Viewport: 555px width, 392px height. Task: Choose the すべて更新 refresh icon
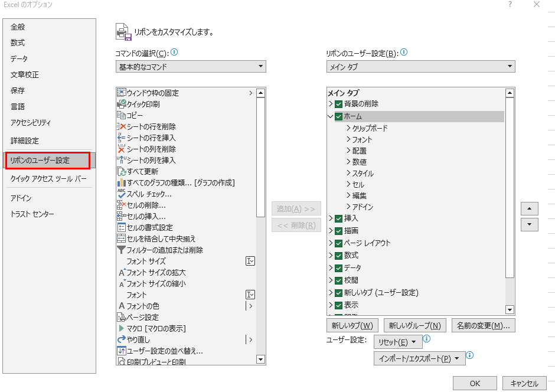click(122, 171)
